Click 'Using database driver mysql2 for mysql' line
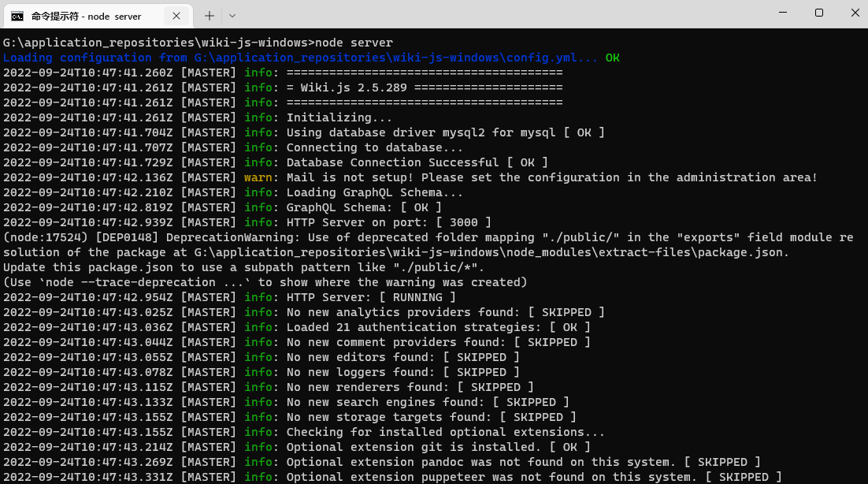Viewport: 868px width, 484px height. tap(421, 132)
